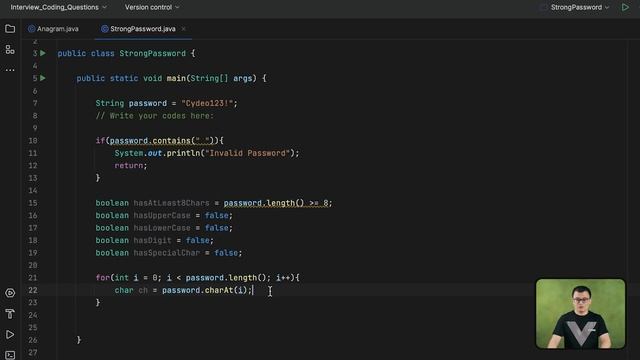Click the "Cydeo123!" string literal

pyautogui.click(x=207, y=103)
